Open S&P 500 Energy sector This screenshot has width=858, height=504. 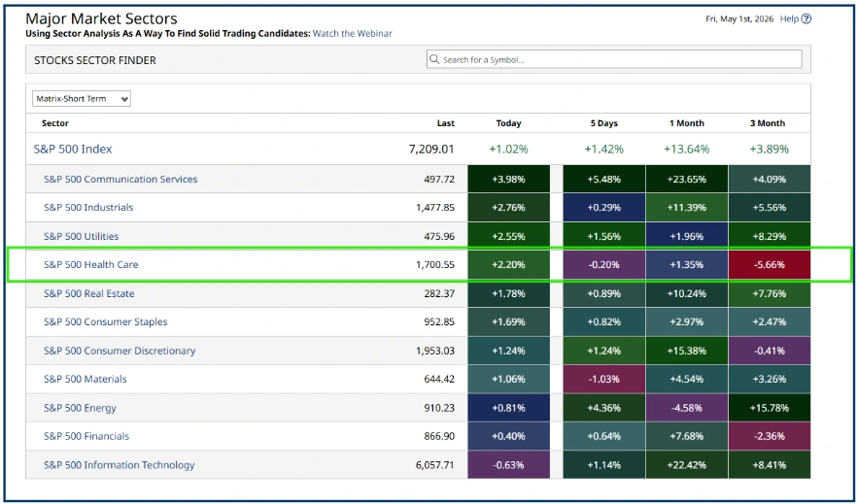click(80, 408)
